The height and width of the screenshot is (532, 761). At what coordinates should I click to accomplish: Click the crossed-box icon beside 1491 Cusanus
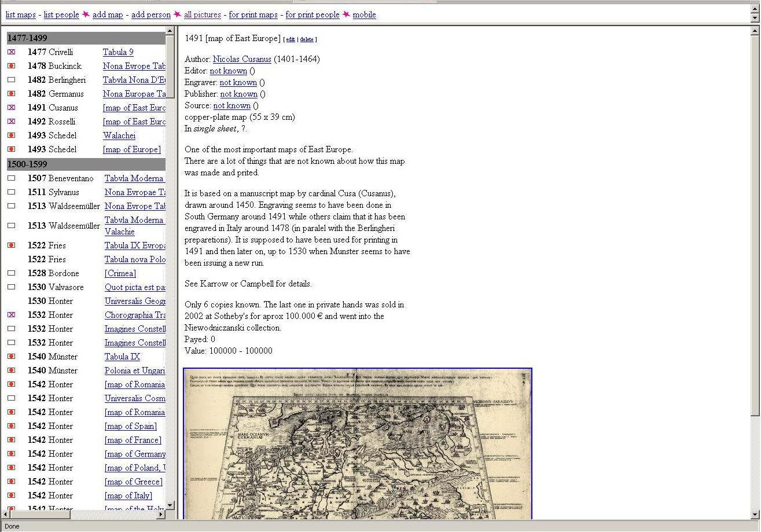pos(11,108)
